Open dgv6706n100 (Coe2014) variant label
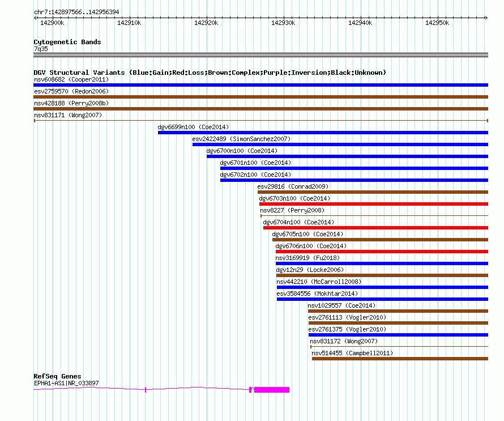The width and height of the screenshot is (504, 421). point(311,246)
